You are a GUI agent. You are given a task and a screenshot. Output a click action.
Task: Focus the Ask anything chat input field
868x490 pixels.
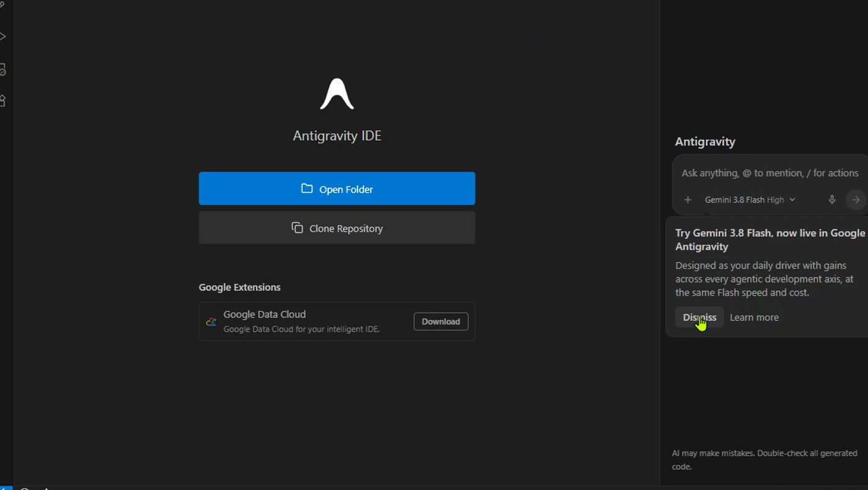(769, 173)
